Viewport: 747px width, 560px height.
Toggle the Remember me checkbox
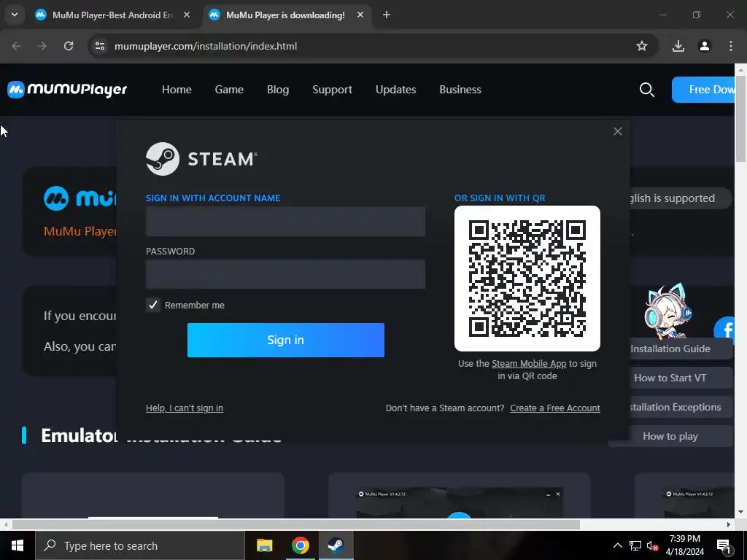[x=153, y=306]
